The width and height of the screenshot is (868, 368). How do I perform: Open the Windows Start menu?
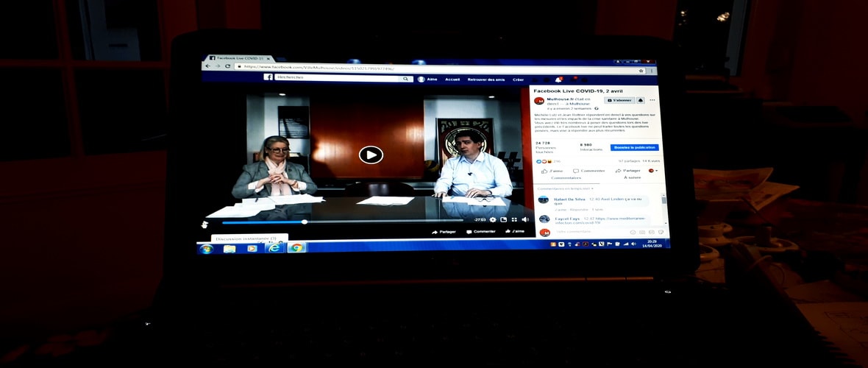pyautogui.click(x=206, y=249)
